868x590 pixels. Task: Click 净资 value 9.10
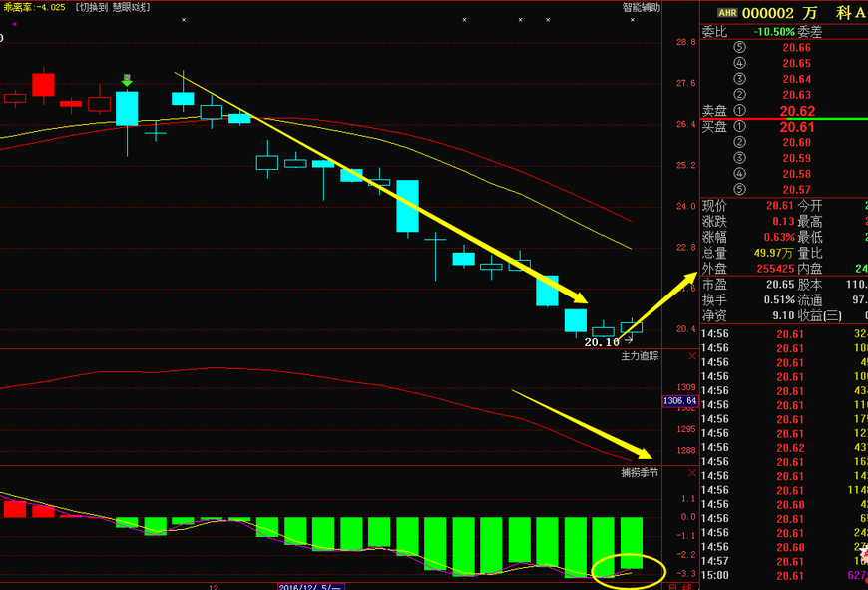click(x=783, y=315)
